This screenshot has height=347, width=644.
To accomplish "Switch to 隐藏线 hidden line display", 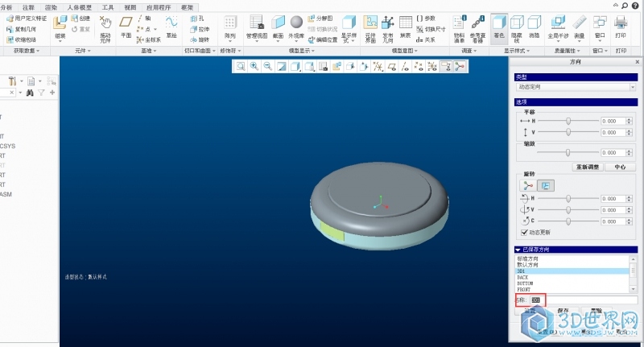I will tap(517, 29).
